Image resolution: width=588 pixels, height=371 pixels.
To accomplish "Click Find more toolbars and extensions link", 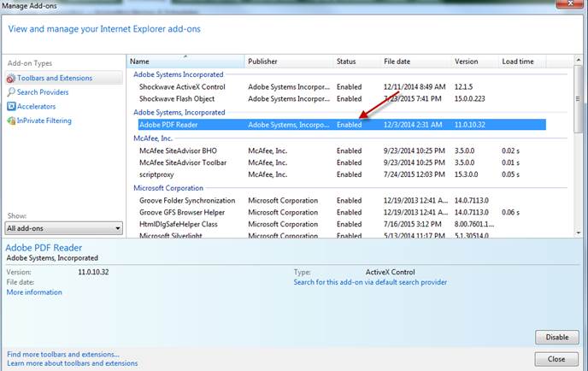I will (x=63, y=354).
